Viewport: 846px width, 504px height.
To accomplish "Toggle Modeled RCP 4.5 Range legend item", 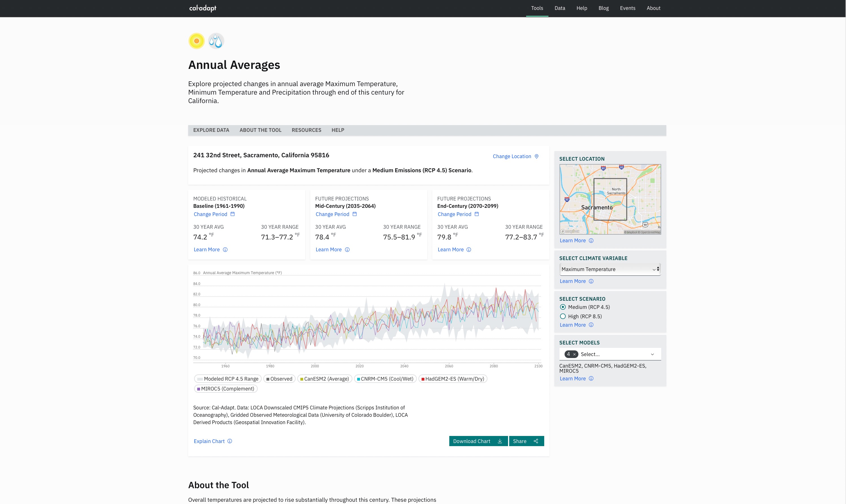I will (228, 379).
